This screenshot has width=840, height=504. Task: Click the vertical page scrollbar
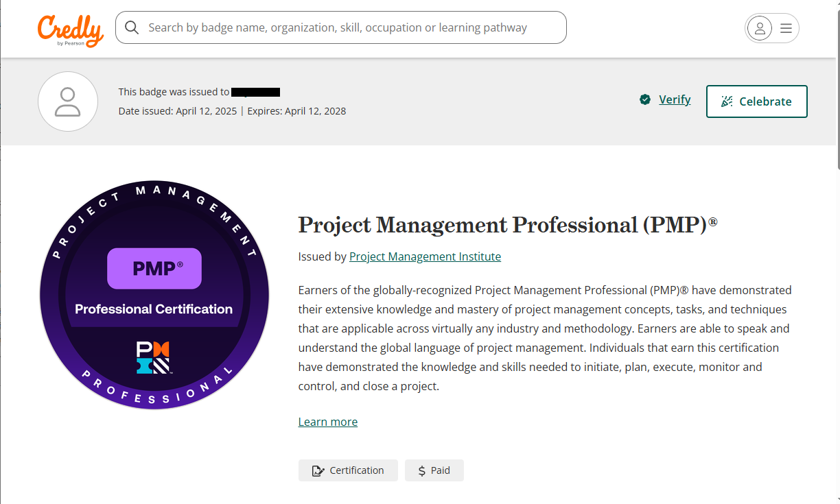point(837,82)
